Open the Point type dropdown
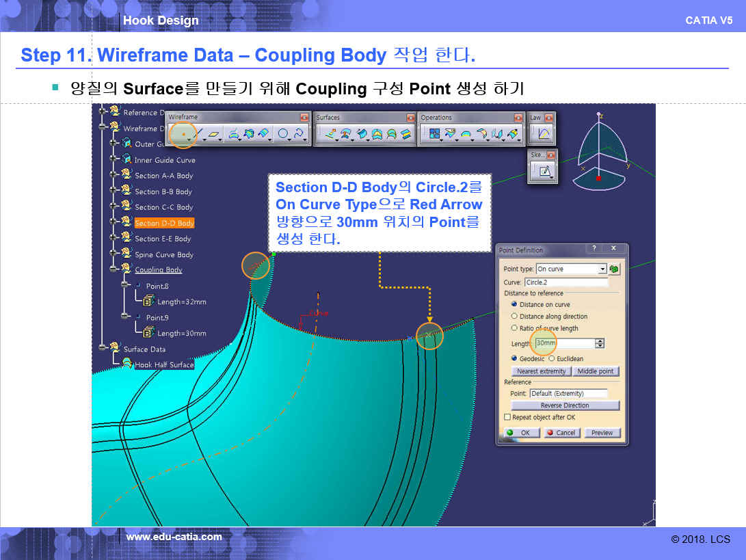Screen dimensions: 746x560 coord(602,269)
